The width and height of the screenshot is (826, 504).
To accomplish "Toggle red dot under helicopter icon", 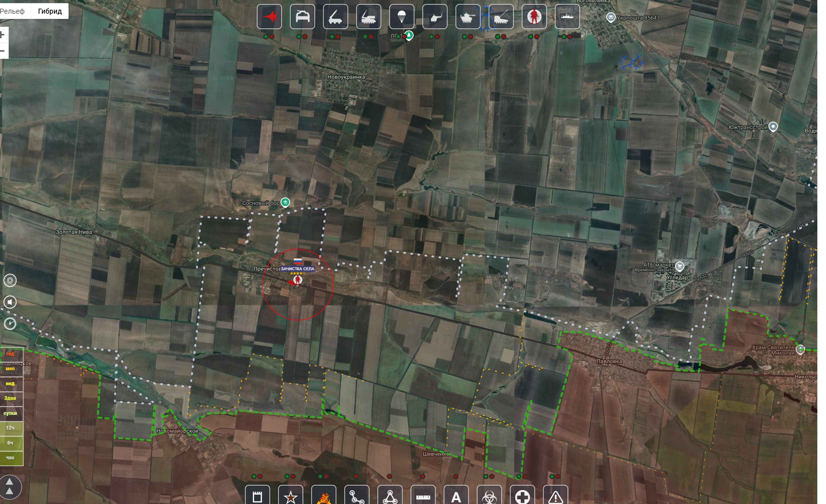I will [438, 37].
